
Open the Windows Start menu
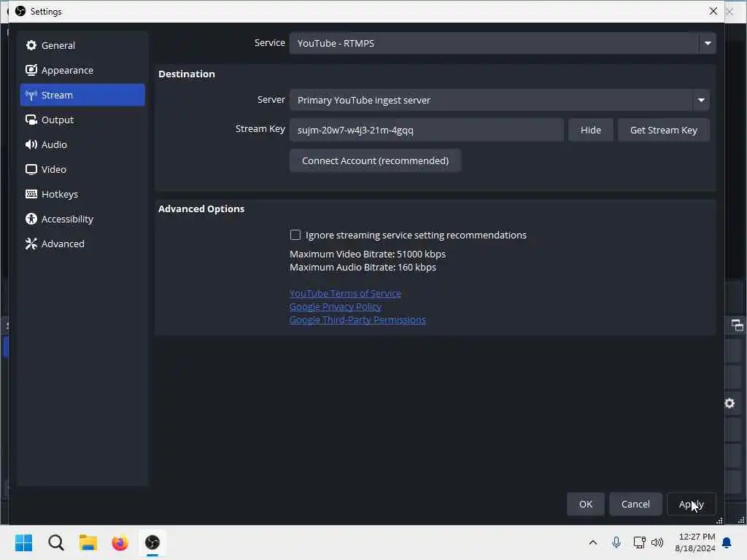tap(24, 542)
